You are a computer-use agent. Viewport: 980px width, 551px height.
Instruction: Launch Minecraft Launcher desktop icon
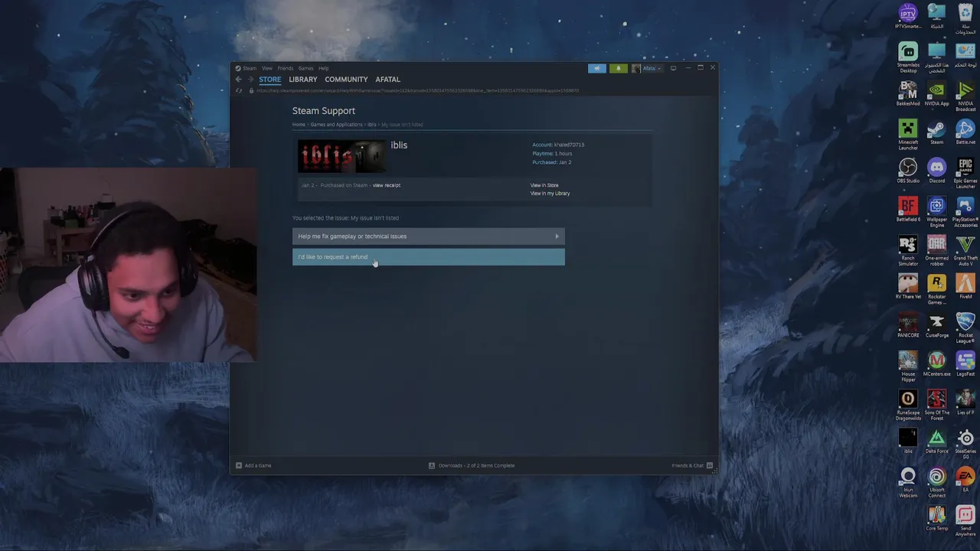[x=908, y=134]
